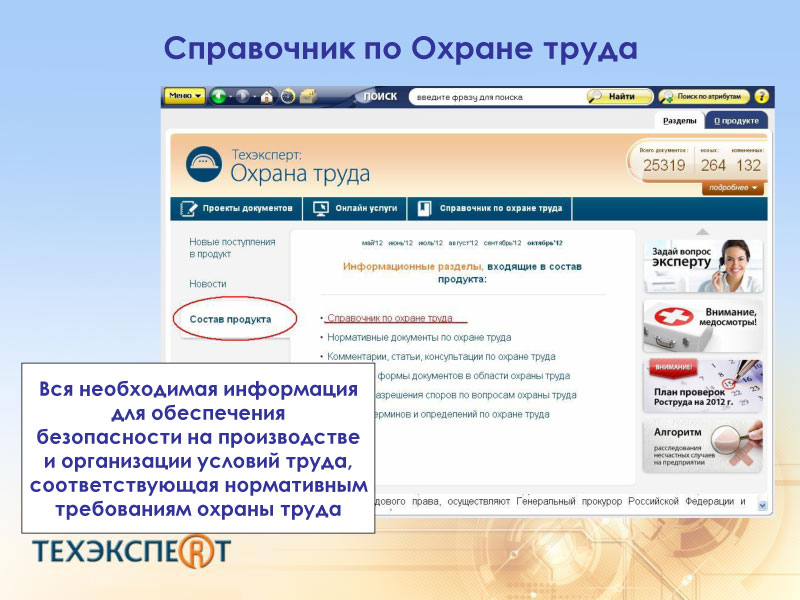This screenshot has width=800, height=600.
Task: Click the scroll-down arrow at bottom right
Action: pos(763,505)
